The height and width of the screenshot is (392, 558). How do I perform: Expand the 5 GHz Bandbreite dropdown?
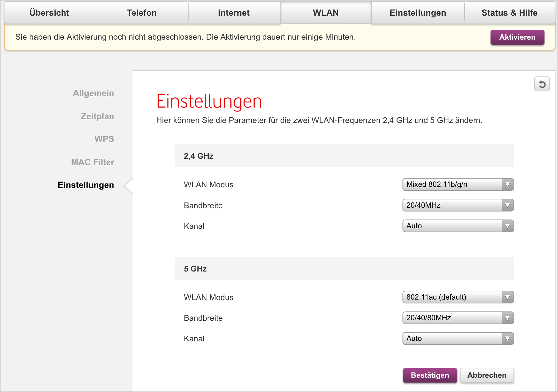pos(458,318)
